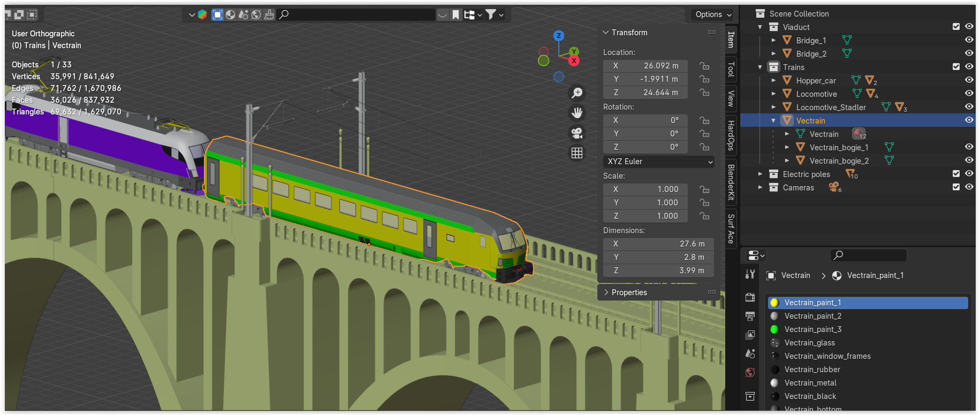The width and height of the screenshot is (980, 415).
Task: Click the bookmark icon in header
Action: pos(456,14)
